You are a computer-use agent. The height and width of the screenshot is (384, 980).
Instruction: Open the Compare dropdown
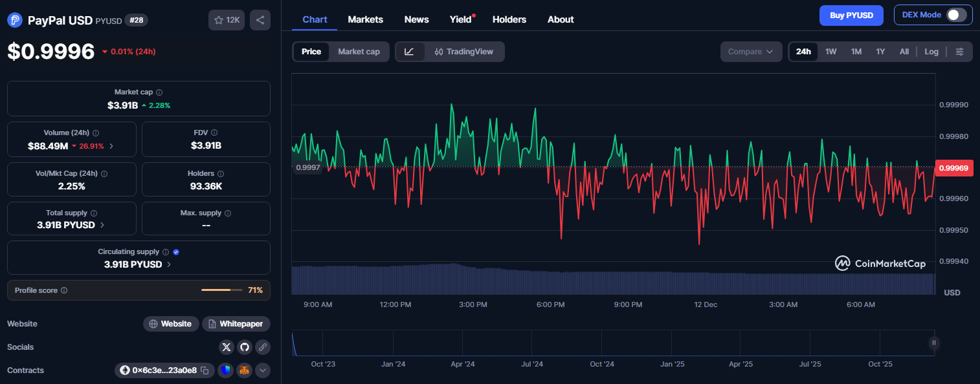750,52
